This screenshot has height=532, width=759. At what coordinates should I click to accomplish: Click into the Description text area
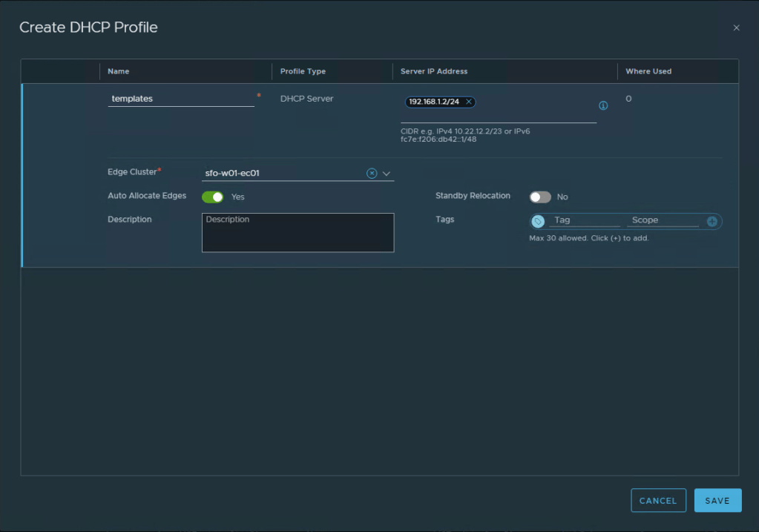click(298, 233)
